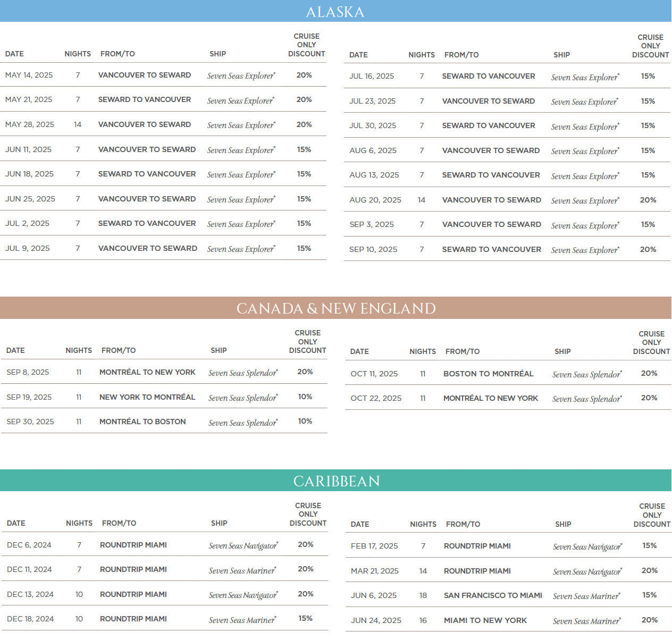This screenshot has height=640, width=672.
Task: Click the Aug 20, 2025 sailing date
Action: (375, 200)
